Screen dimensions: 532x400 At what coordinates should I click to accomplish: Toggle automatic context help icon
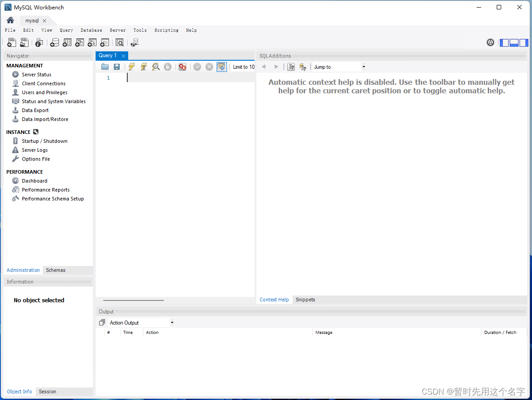303,67
